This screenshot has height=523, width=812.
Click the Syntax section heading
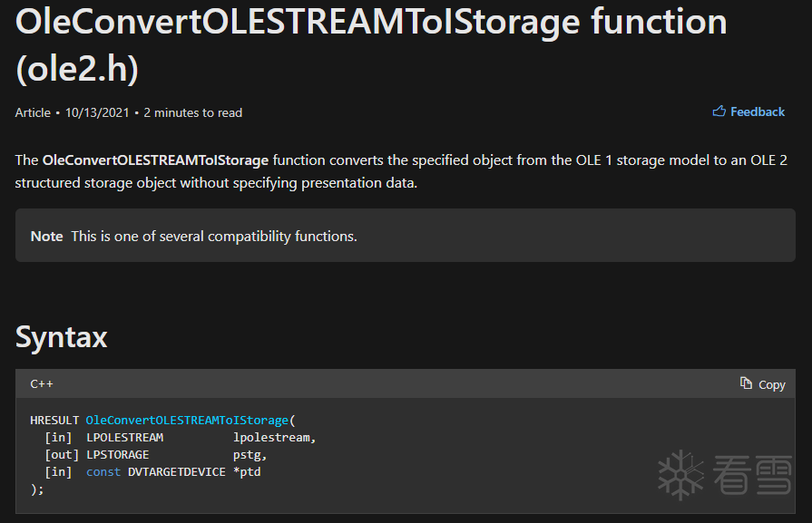coord(62,337)
